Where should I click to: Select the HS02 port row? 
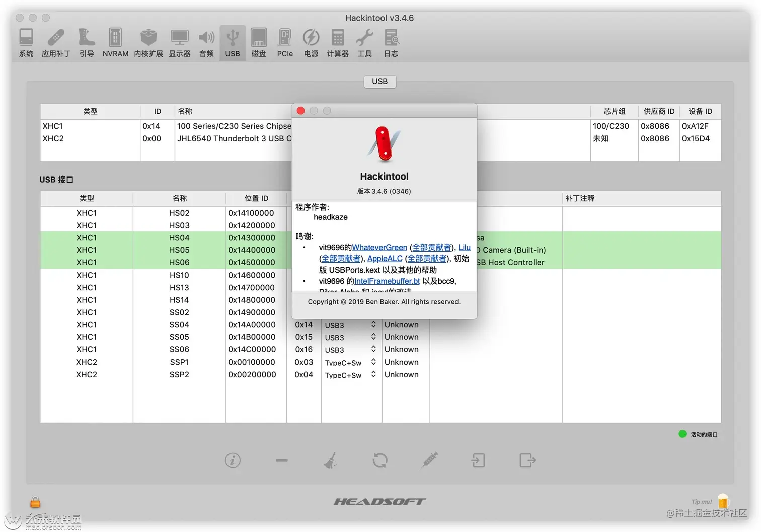click(380, 213)
